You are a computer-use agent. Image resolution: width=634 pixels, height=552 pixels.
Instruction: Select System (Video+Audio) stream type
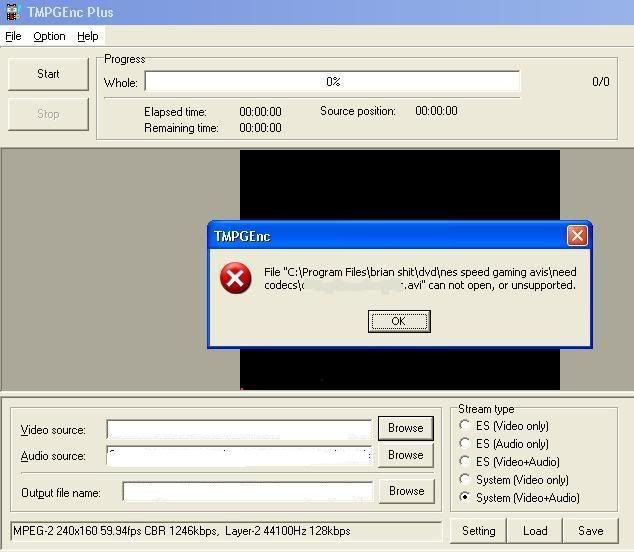point(520,498)
